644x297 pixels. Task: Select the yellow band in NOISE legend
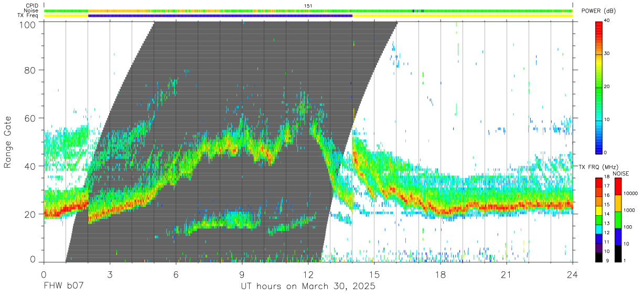(618, 203)
